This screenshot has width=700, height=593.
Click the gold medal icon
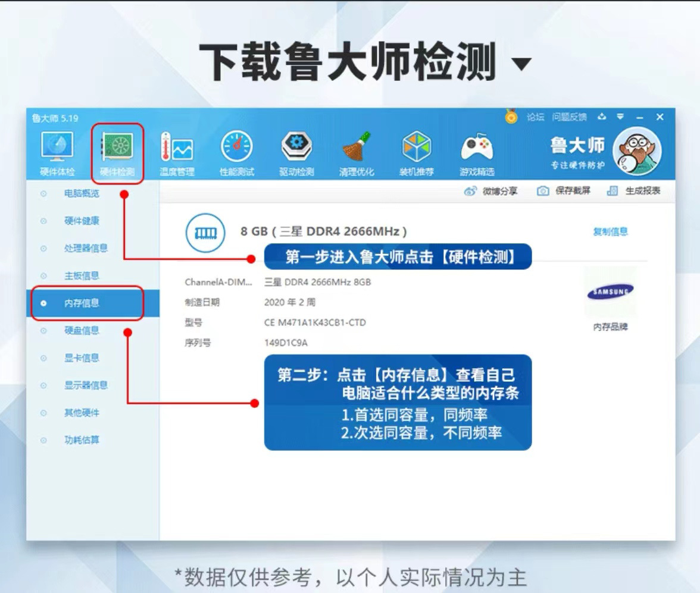pyautogui.click(x=511, y=117)
